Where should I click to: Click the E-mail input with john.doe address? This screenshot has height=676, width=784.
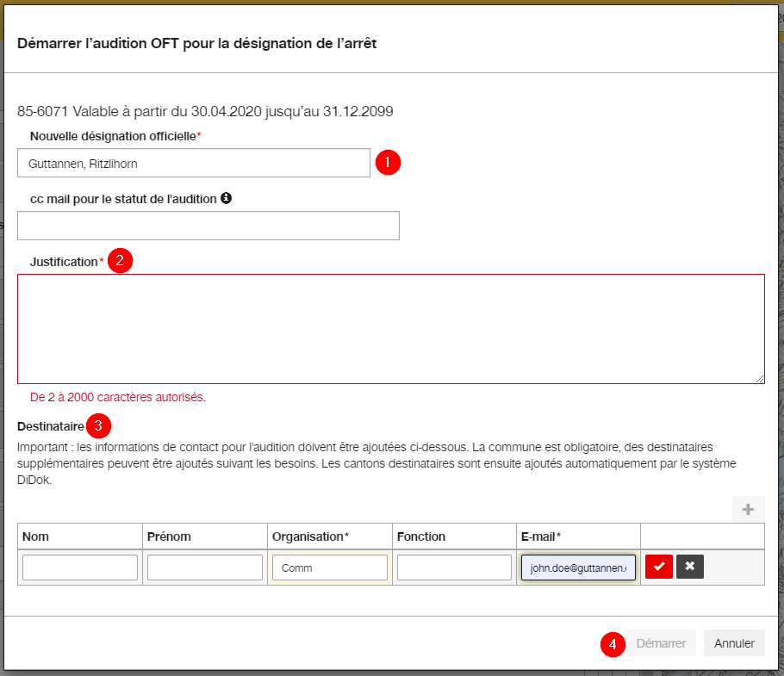tap(578, 567)
